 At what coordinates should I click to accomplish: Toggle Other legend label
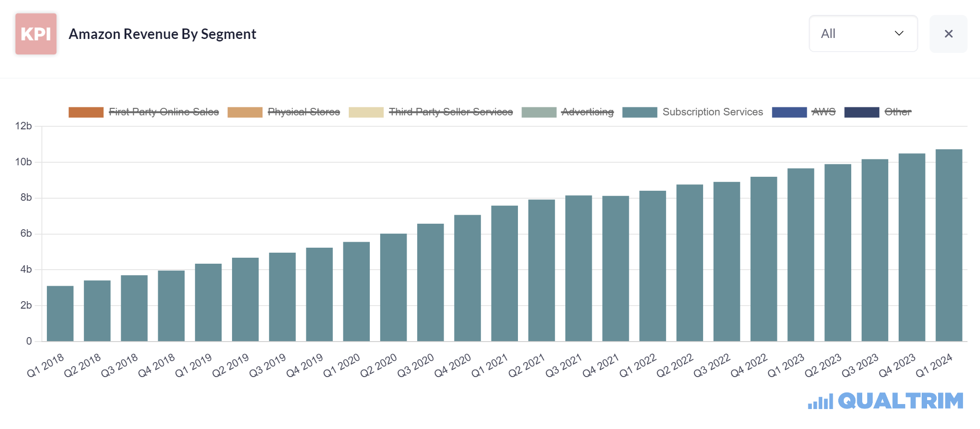pyautogui.click(x=898, y=112)
